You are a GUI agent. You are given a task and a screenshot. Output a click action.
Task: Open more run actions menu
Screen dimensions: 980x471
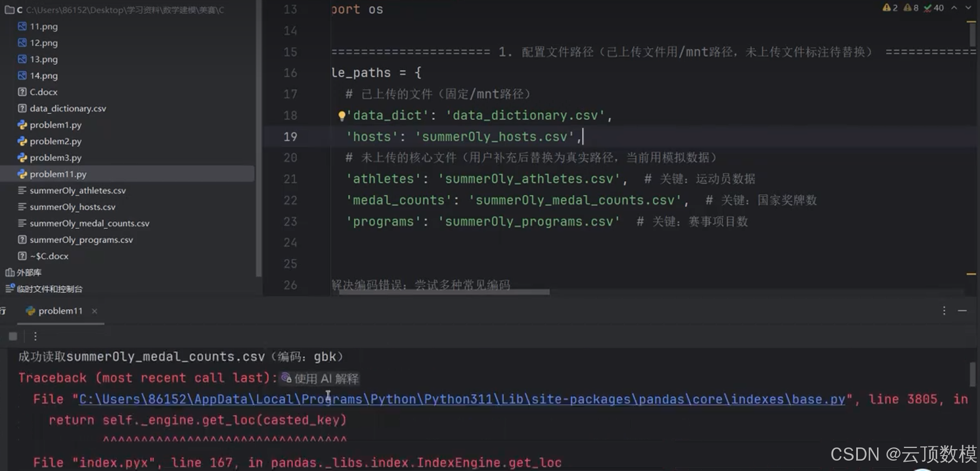pos(35,336)
